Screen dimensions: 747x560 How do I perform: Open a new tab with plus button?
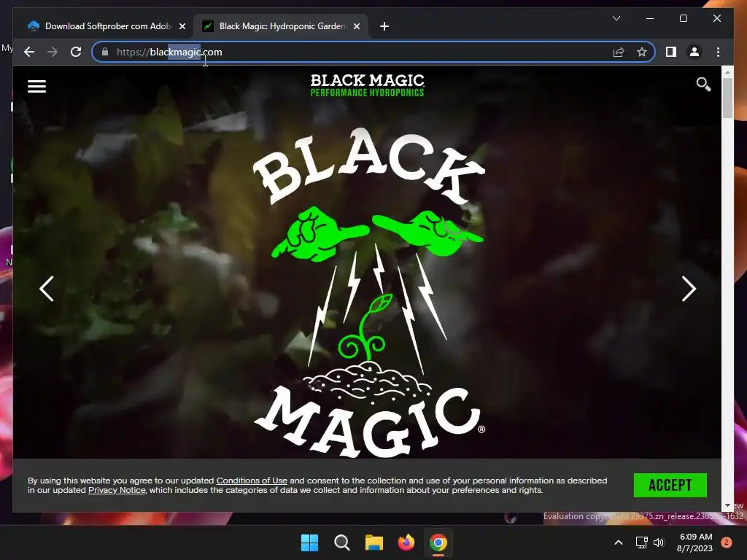[x=384, y=26]
